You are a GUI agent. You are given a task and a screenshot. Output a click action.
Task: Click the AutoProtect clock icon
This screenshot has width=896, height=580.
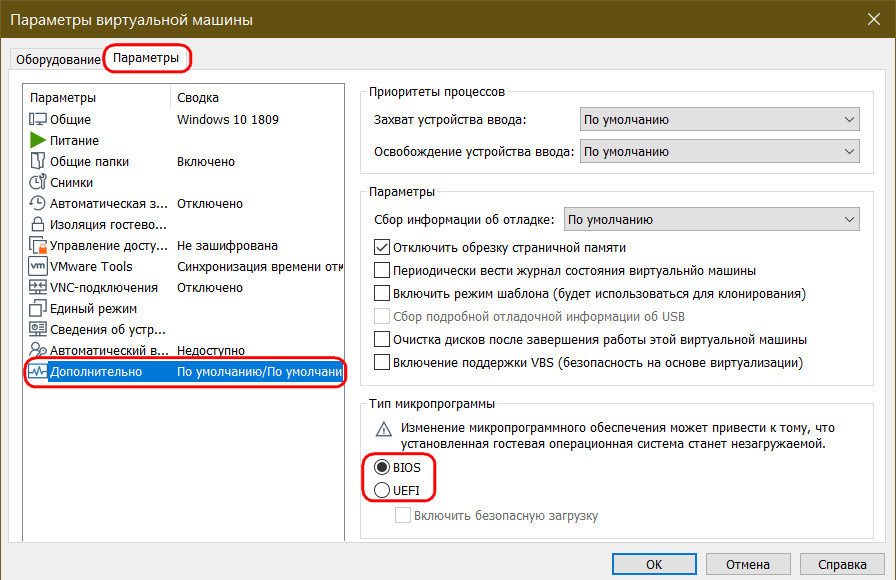[x=38, y=203]
